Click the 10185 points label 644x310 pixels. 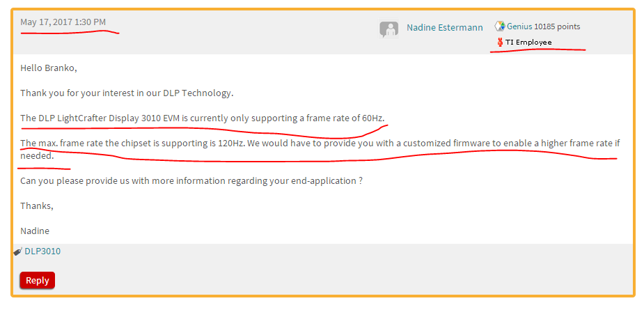557,26
